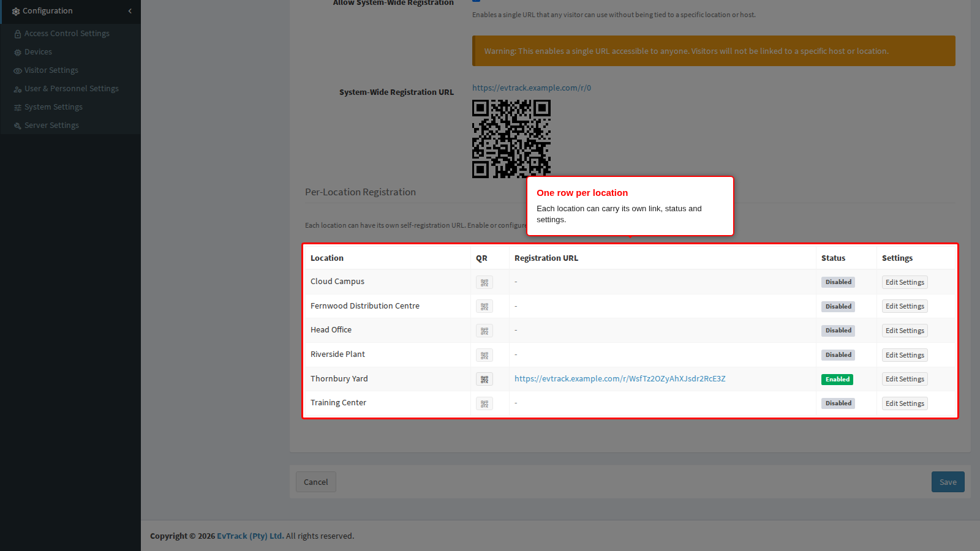The width and height of the screenshot is (980, 551).
Task: Click the Disabled badge for Training Center
Action: tap(839, 403)
